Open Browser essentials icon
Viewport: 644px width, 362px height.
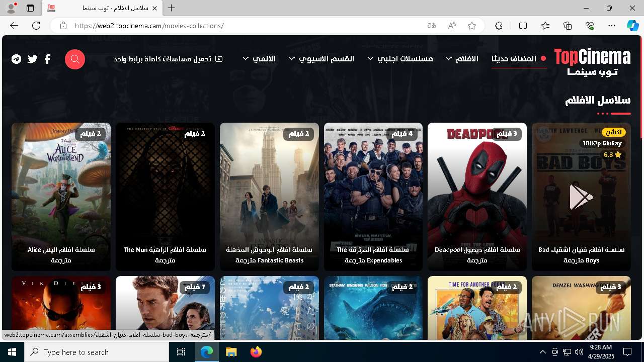coord(590,26)
